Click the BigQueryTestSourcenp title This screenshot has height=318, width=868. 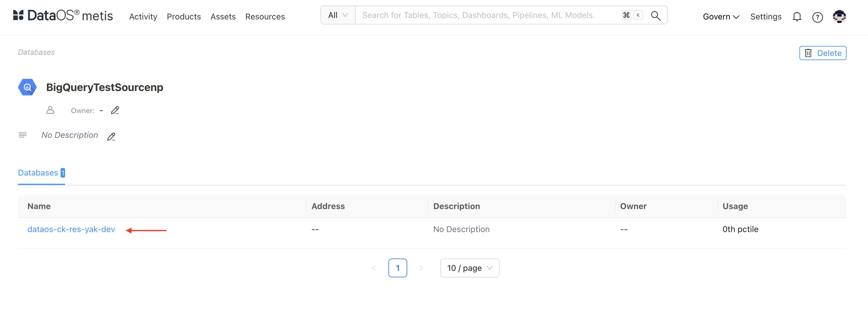(x=105, y=87)
